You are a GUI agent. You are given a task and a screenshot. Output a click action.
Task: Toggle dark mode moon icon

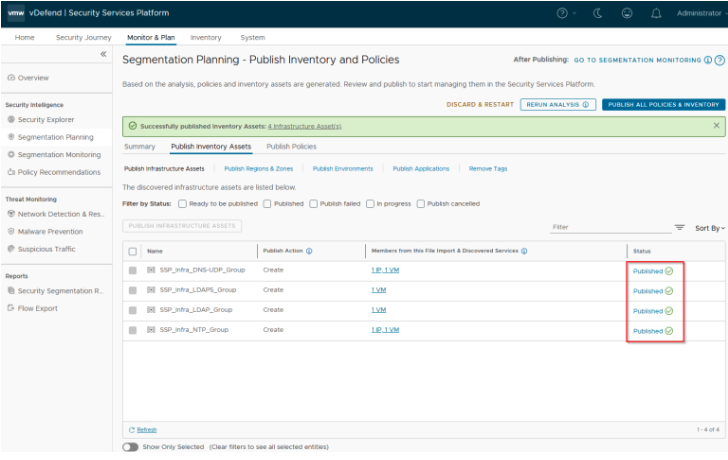(x=598, y=14)
